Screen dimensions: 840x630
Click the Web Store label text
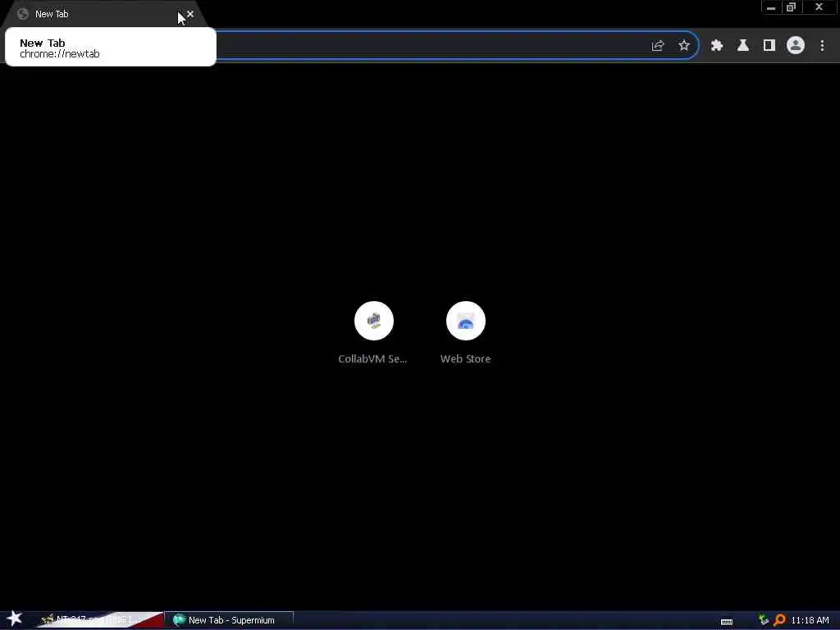pos(466,359)
